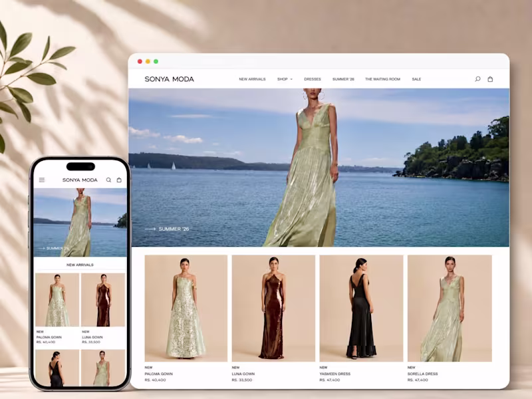532x399 pixels.
Task: Click SONYA MODA logo in desktop header
Action: [170, 79]
